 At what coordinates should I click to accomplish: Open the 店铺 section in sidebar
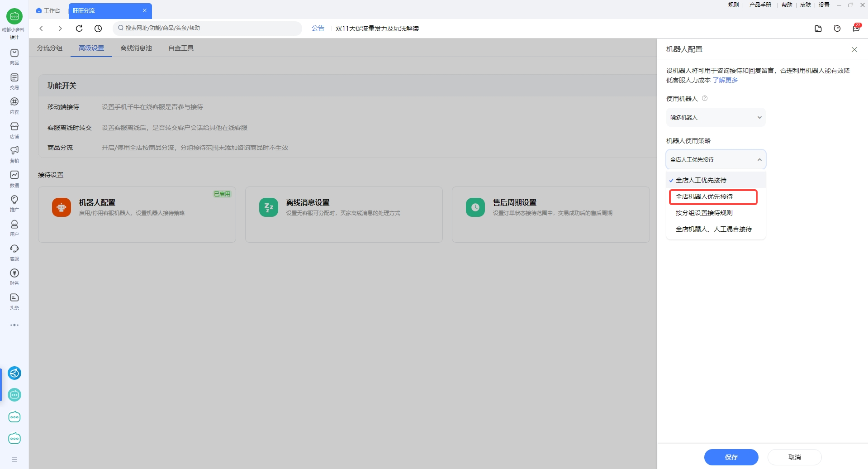(14, 130)
